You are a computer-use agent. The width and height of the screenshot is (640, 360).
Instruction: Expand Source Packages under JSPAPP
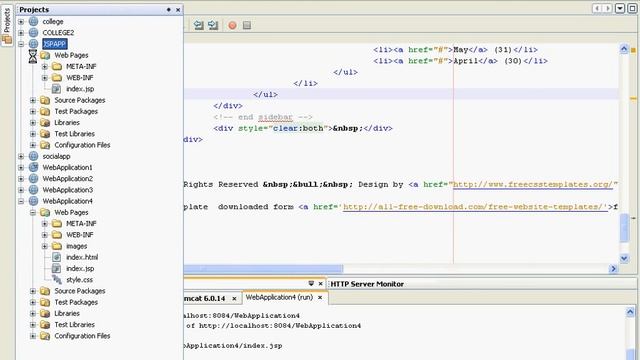coord(33,100)
